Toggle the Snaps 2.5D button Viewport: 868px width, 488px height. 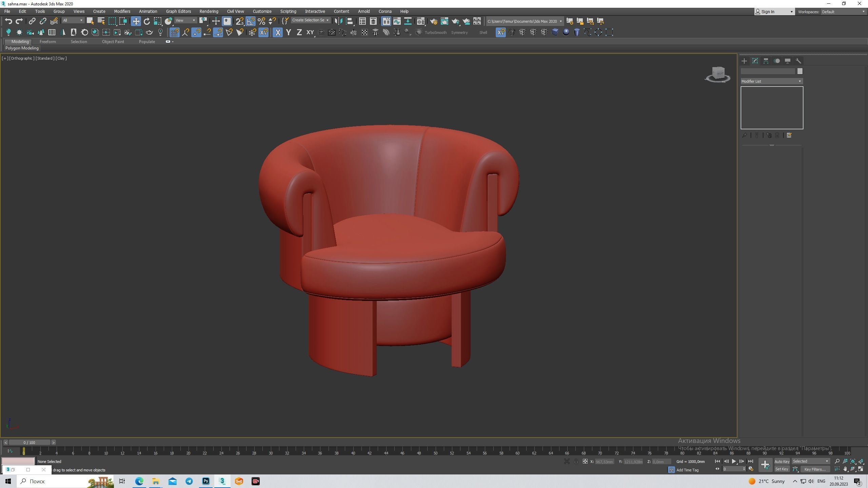(239, 21)
